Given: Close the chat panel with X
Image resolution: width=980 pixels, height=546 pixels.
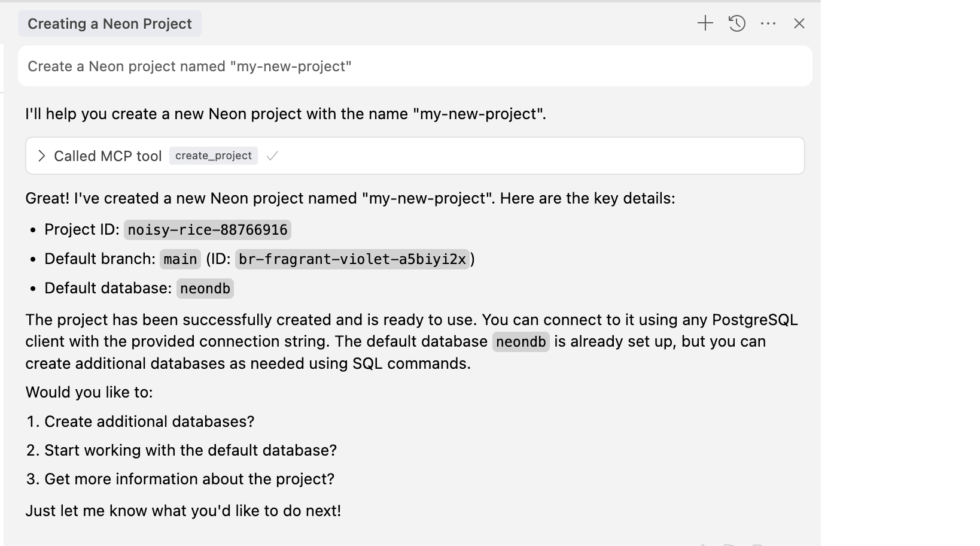Looking at the screenshot, I should pyautogui.click(x=799, y=23).
